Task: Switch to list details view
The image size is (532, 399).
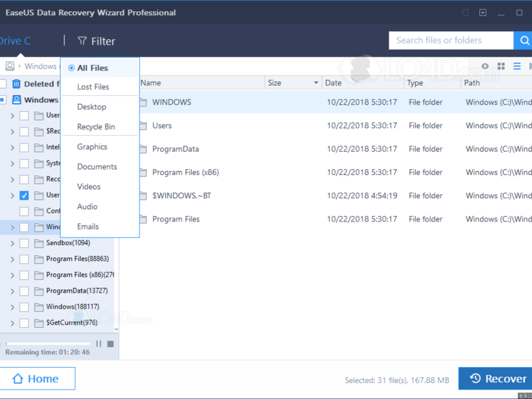Action: 517,66
